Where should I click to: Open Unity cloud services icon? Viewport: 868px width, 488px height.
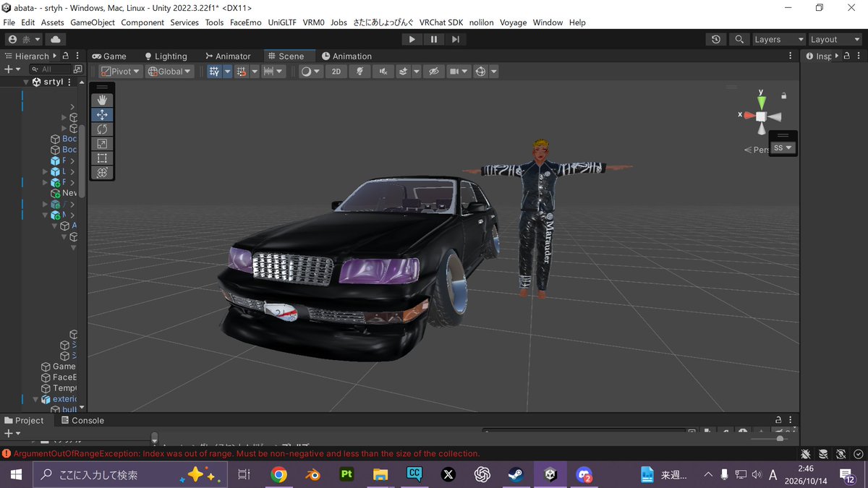tap(56, 39)
